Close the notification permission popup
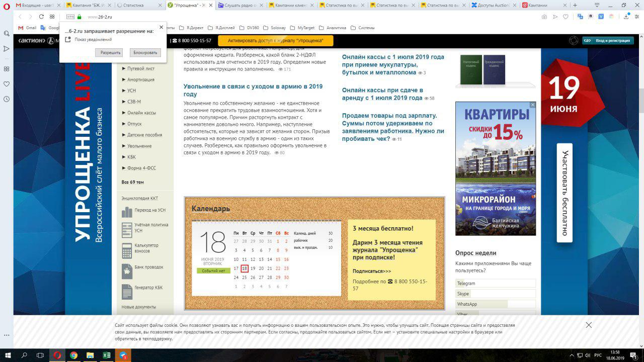This screenshot has width=644, height=362. (161, 27)
